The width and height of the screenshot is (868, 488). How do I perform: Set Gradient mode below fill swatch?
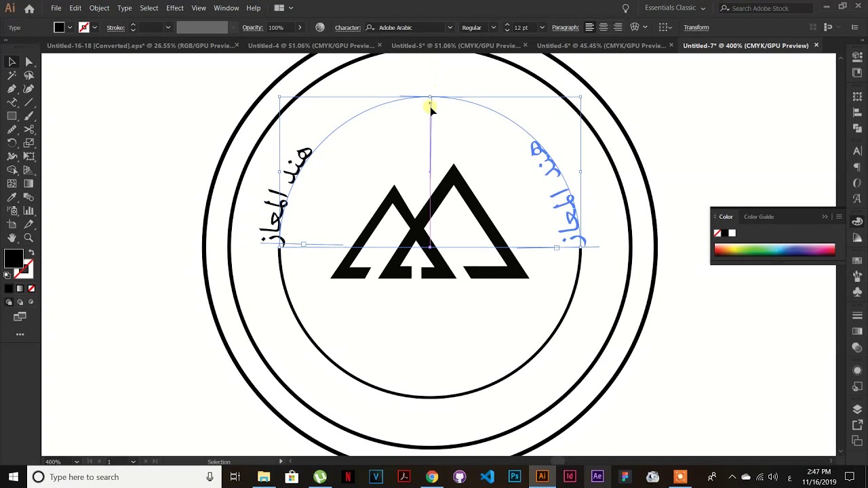pos(20,289)
